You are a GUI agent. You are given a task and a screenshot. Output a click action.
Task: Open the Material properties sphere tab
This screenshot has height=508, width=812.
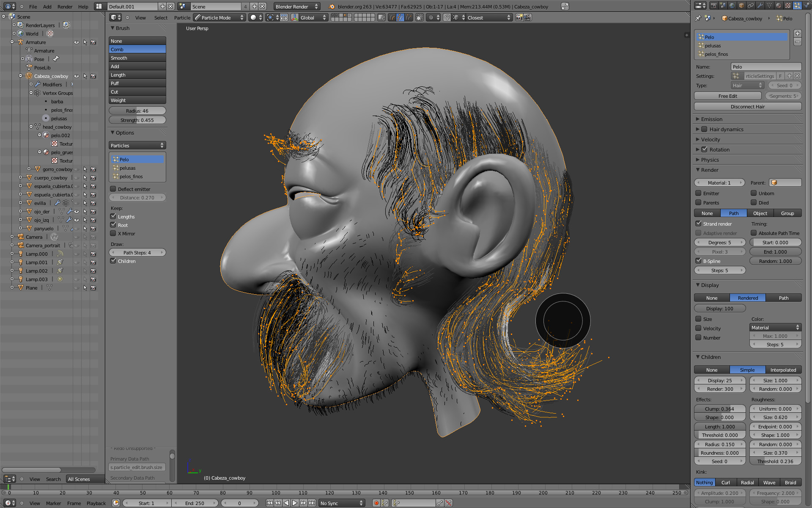point(779,6)
